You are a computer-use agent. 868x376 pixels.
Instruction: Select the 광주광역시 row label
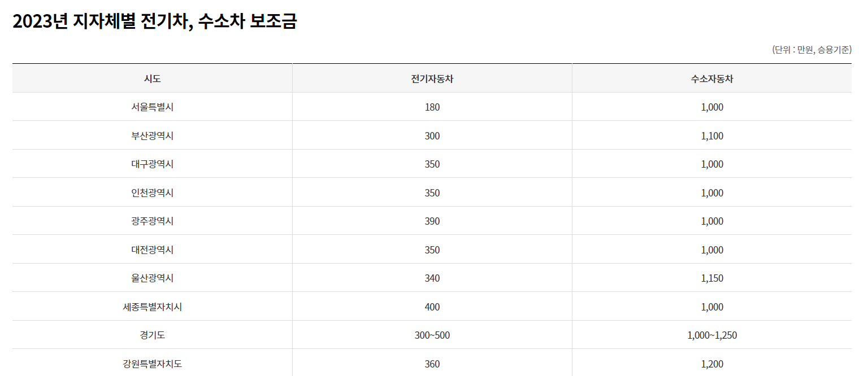[x=153, y=221]
